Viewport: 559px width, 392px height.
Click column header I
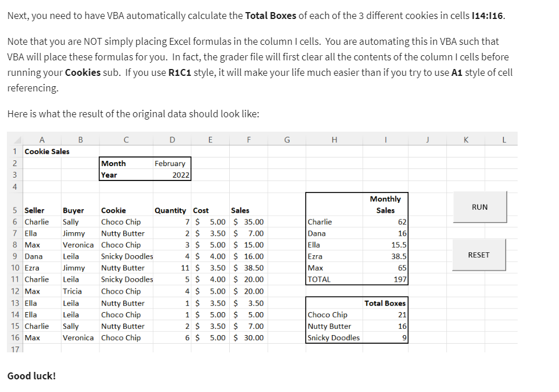pyautogui.click(x=385, y=139)
